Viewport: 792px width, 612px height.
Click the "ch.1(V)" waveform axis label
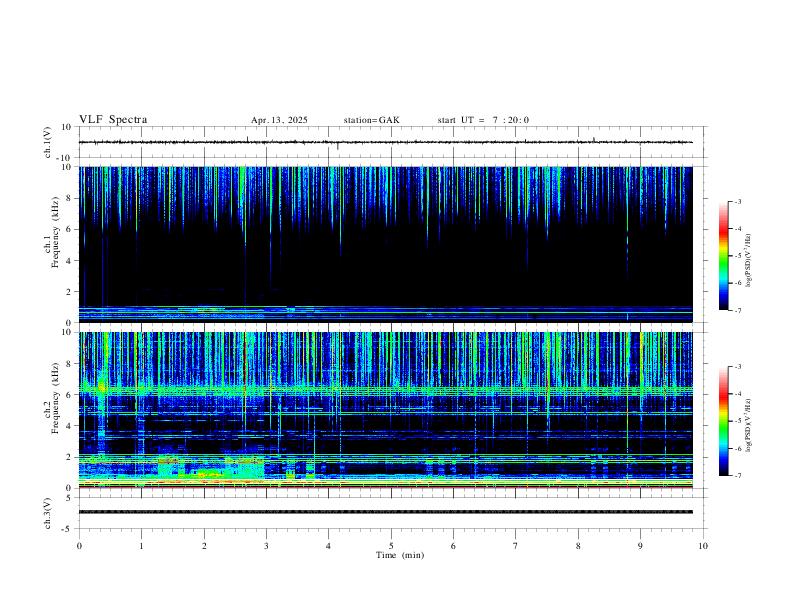(48, 142)
